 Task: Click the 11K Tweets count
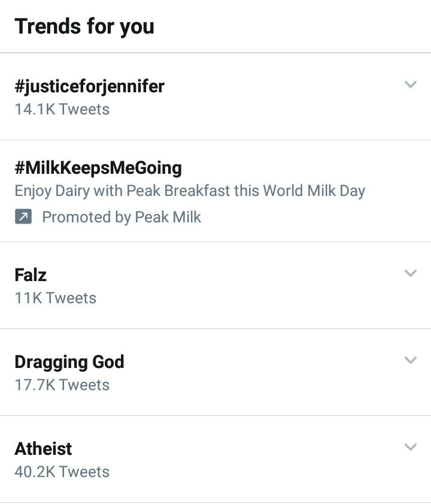[55, 298]
